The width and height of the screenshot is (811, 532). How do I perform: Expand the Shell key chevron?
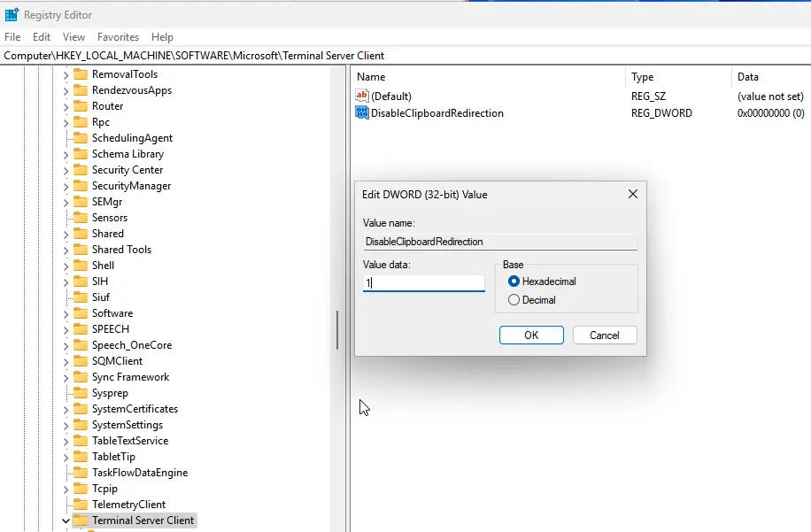66,266
